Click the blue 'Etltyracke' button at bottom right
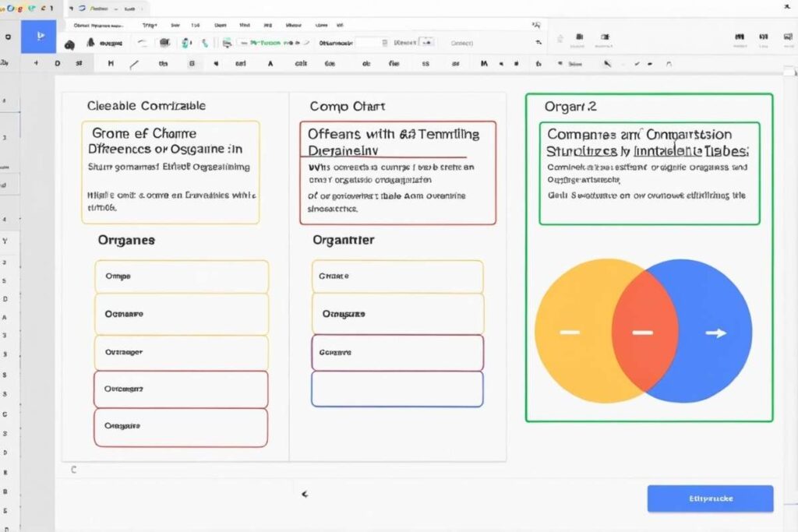Screen dimensions: 798x532 (x=710, y=499)
